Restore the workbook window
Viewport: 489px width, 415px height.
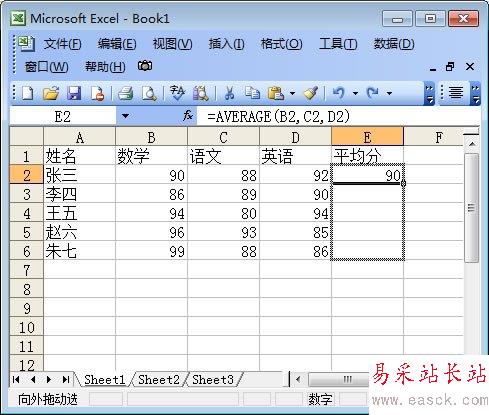click(x=450, y=67)
